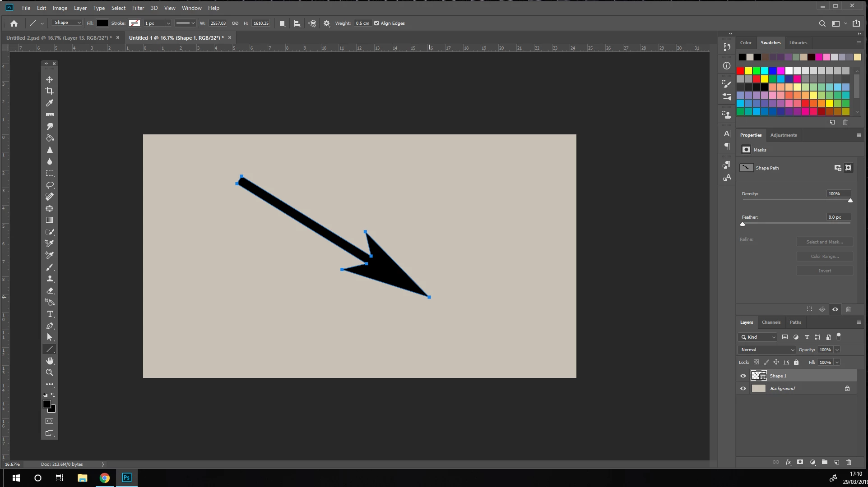Open the arrowheads gear settings

pos(327,23)
